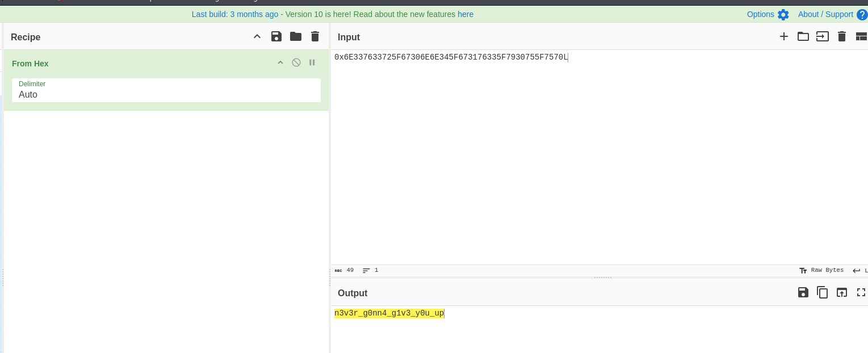The image size is (868, 353).
Task: Save the recipe with the floppy icon
Action: point(276,37)
